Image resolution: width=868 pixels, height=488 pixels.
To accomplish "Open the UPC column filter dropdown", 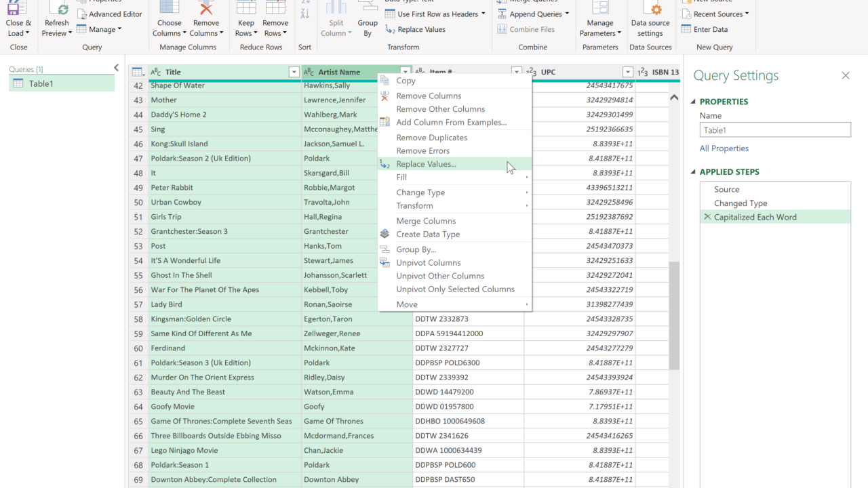I will point(627,72).
